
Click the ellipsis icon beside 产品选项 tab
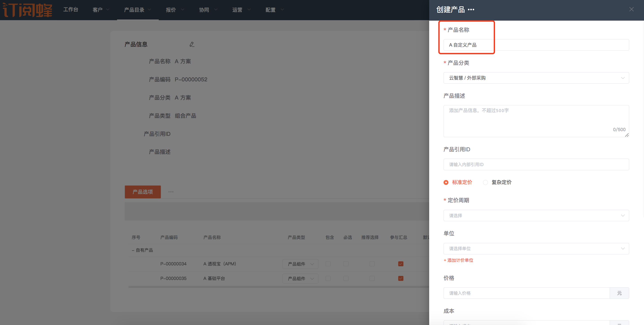[171, 192]
